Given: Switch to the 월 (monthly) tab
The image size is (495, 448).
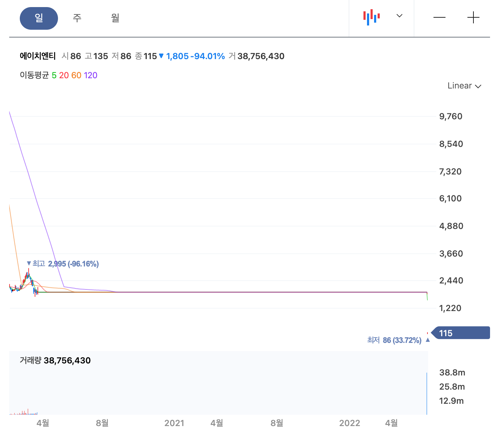Looking at the screenshot, I should (115, 18).
